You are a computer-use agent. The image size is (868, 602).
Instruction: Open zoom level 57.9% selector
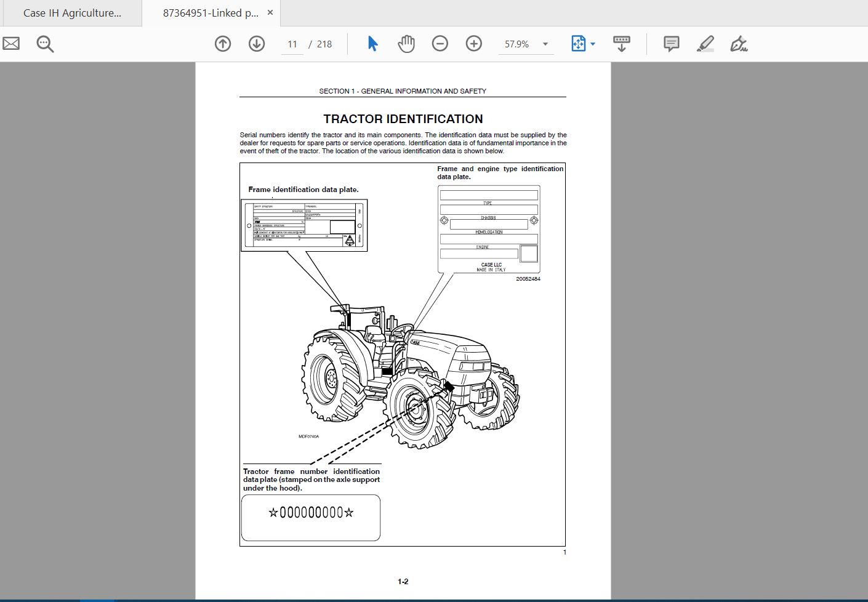(x=516, y=44)
